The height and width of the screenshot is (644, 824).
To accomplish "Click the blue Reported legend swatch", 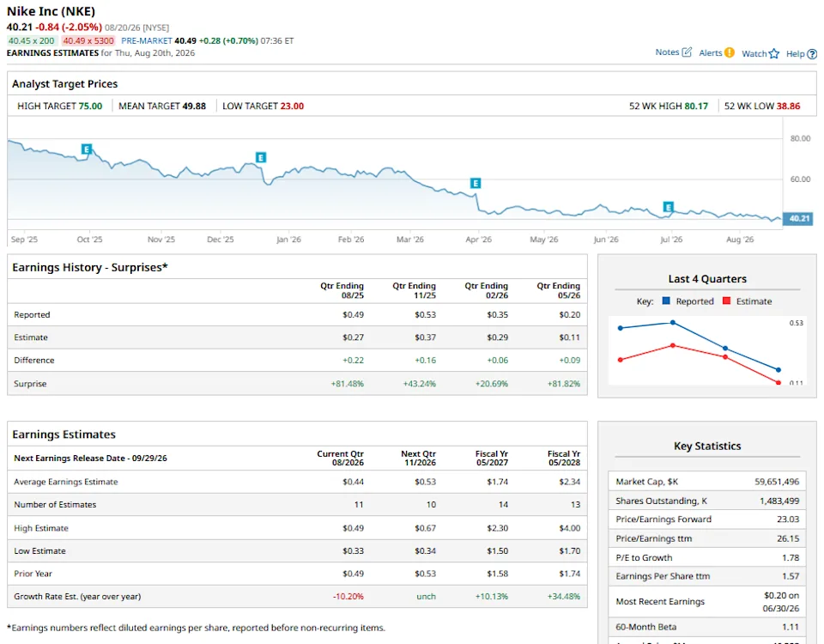I will [666, 301].
